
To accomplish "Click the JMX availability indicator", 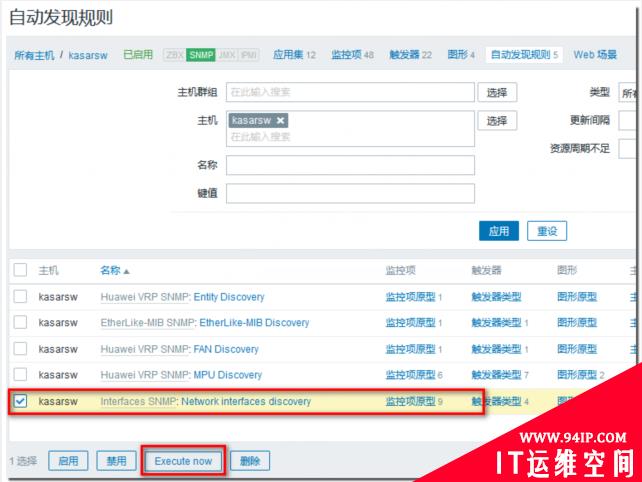I will [x=226, y=55].
